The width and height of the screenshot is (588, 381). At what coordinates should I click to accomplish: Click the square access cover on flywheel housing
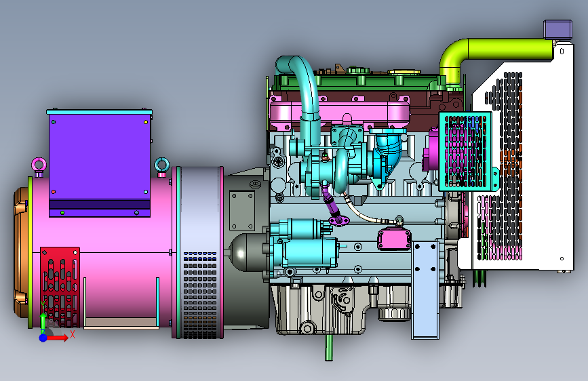(242, 210)
